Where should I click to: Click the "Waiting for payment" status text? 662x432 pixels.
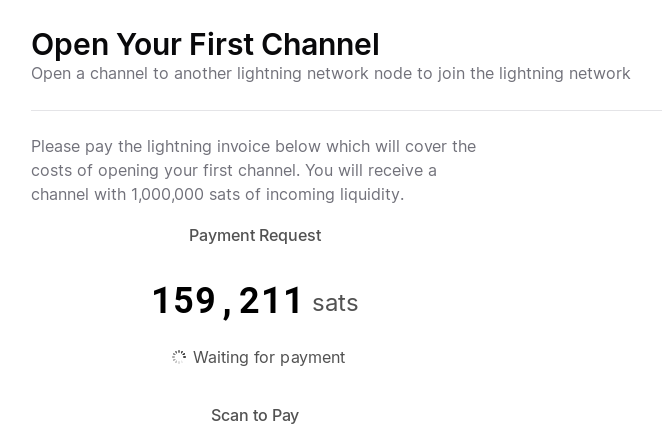pyautogui.click(x=269, y=357)
